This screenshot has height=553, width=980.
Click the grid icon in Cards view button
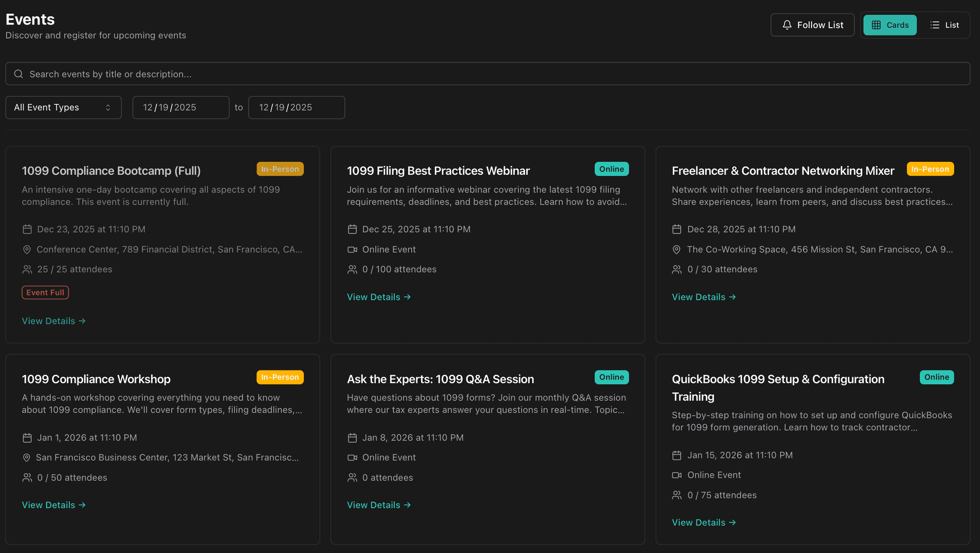(x=876, y=25)
